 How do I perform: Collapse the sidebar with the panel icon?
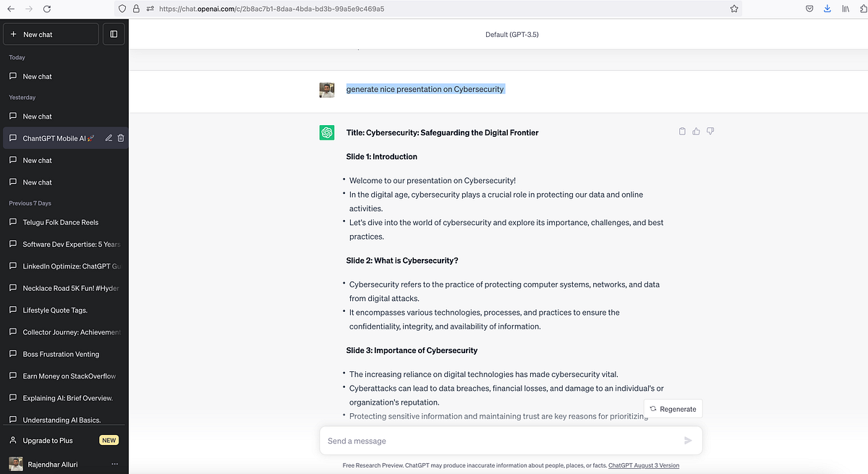click(114, 34)
